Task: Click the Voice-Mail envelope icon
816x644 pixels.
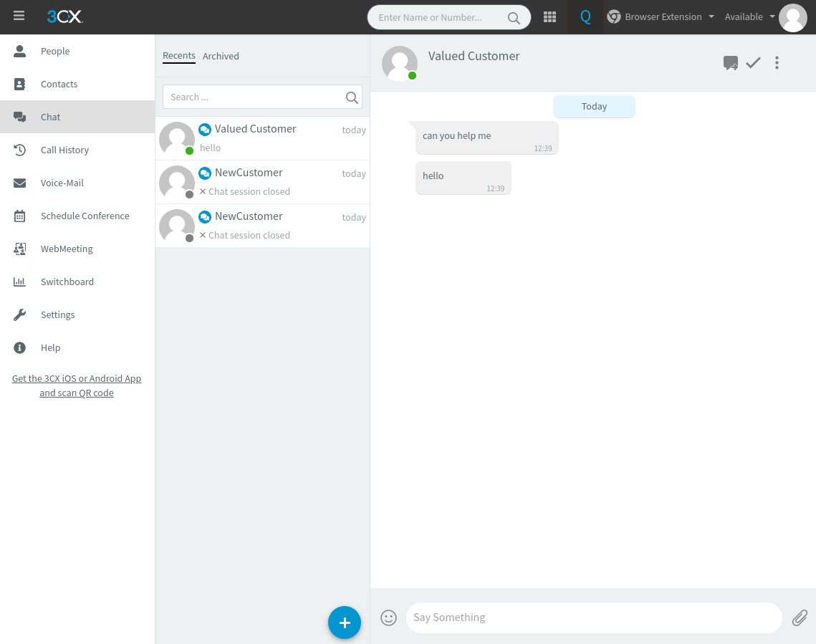Action: 20,183
